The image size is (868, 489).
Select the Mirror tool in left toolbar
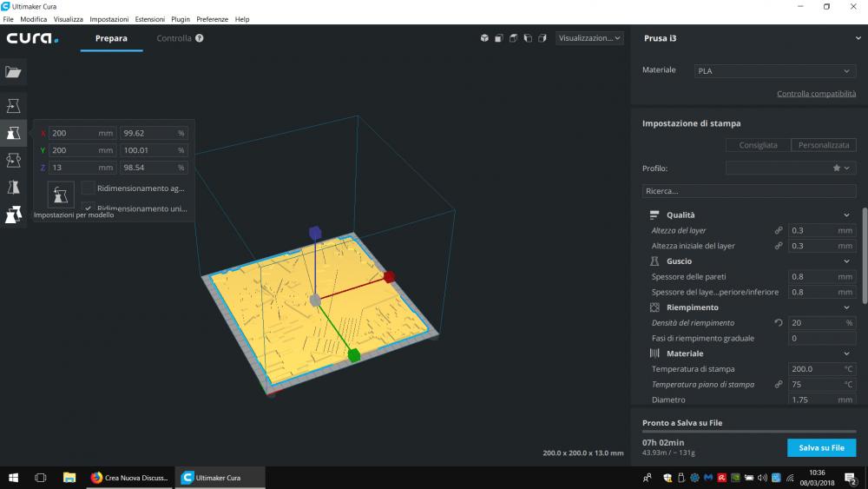coord(13,187)
